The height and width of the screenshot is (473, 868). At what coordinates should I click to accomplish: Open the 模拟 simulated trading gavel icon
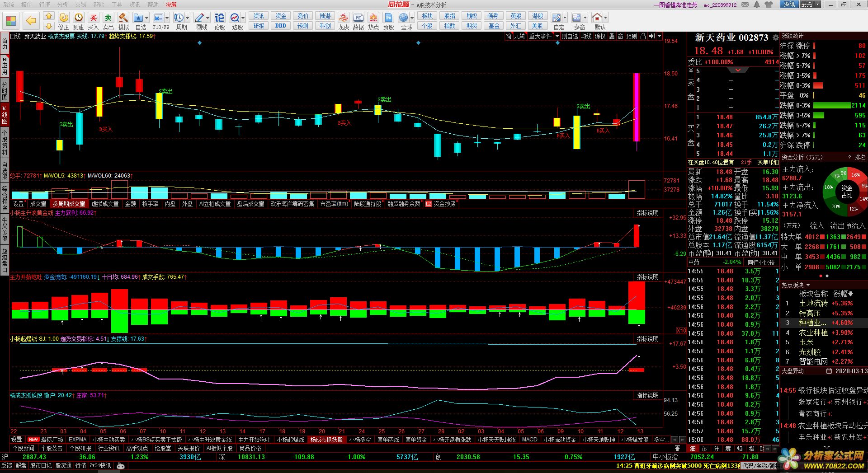click(x=123, y=18)
